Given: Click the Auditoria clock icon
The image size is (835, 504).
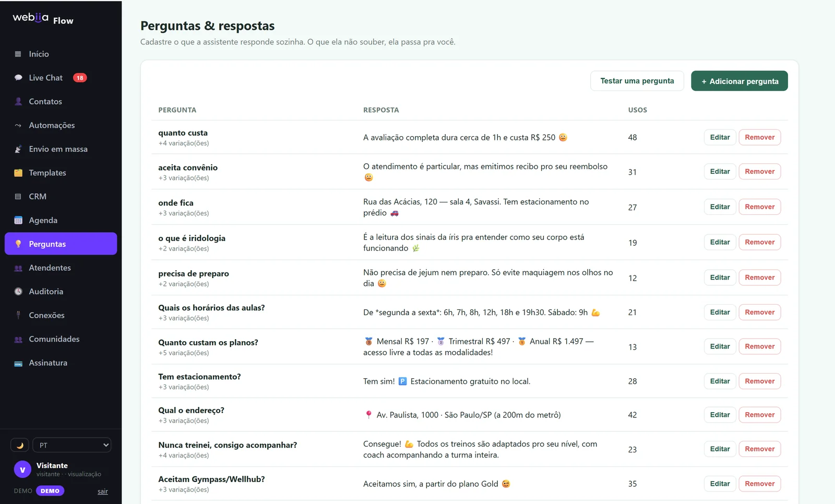Looking at the screenshot, I should coord(18,292).
